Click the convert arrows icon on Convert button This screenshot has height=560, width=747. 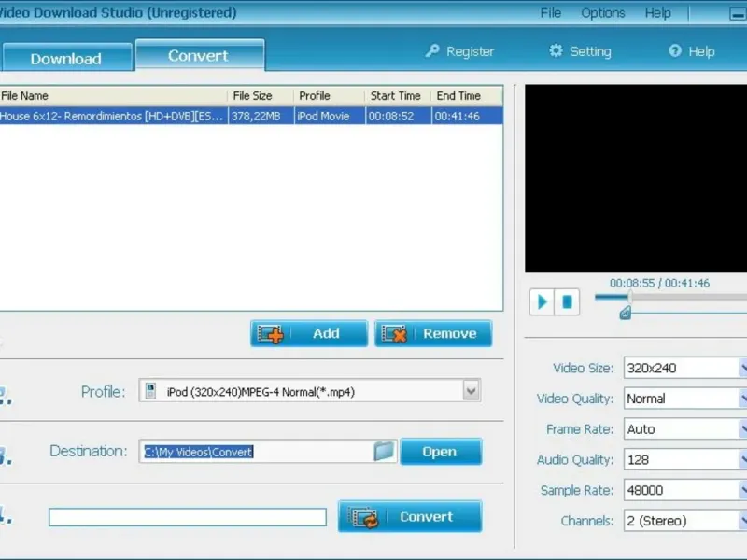click(364, 518)
